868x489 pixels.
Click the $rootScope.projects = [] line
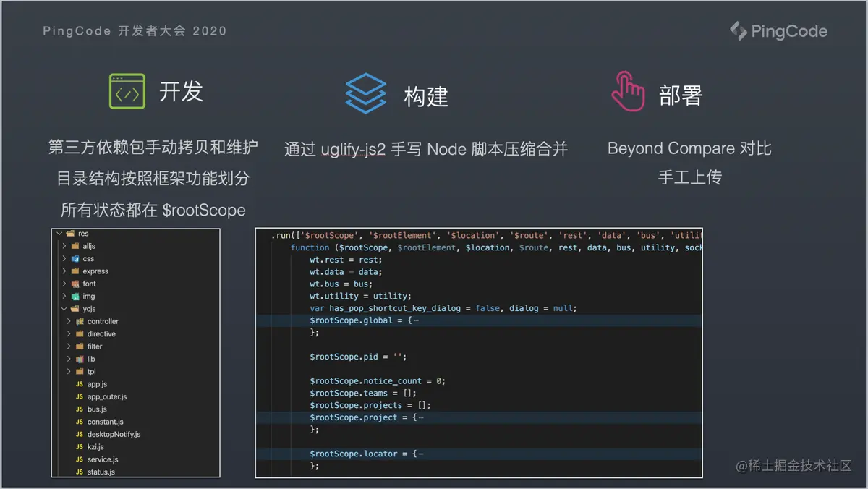click(370, 405)
